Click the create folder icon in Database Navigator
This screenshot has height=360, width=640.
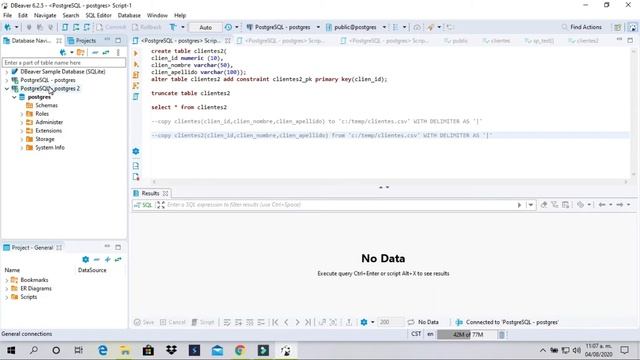[x=80, y=52]
